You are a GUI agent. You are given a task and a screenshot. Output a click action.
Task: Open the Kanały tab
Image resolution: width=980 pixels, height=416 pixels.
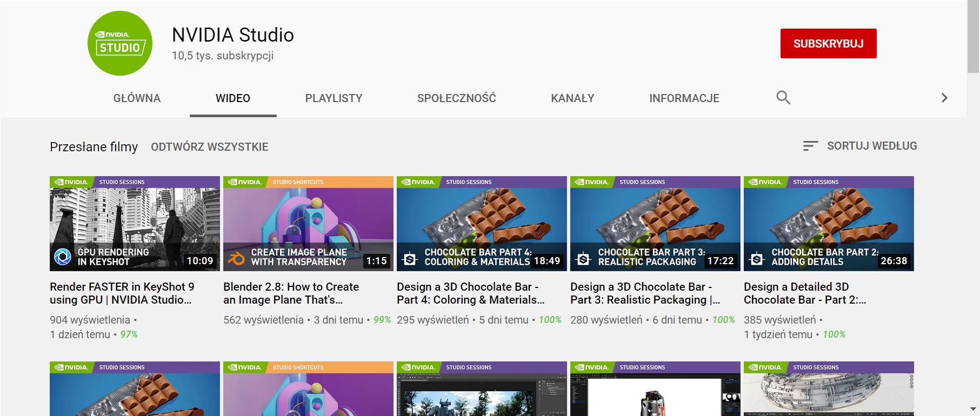[572, 98]
